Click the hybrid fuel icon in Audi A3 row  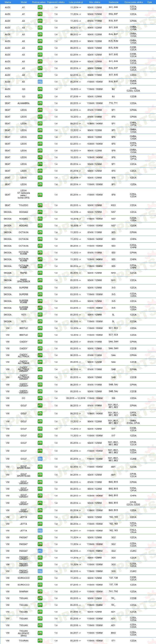tap(40, 82)
